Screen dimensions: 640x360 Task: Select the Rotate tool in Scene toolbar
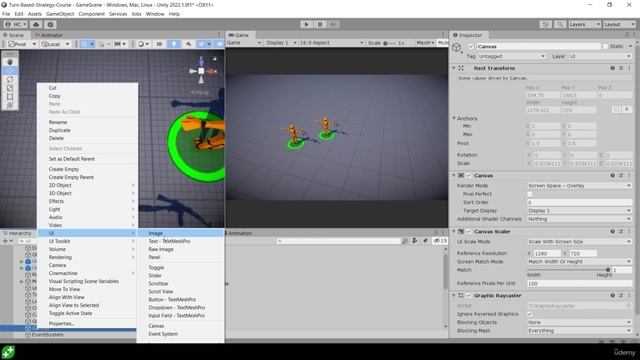[x=10, y=79]
